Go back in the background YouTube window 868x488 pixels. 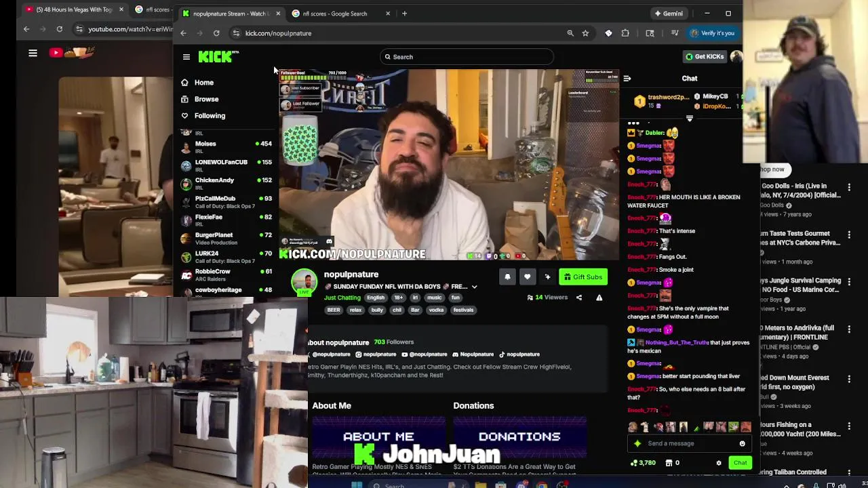26,29
